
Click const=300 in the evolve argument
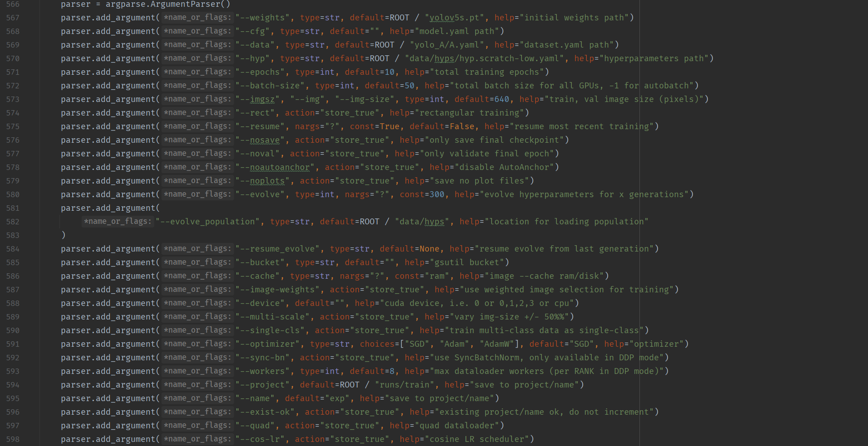(x=422, y=194)
